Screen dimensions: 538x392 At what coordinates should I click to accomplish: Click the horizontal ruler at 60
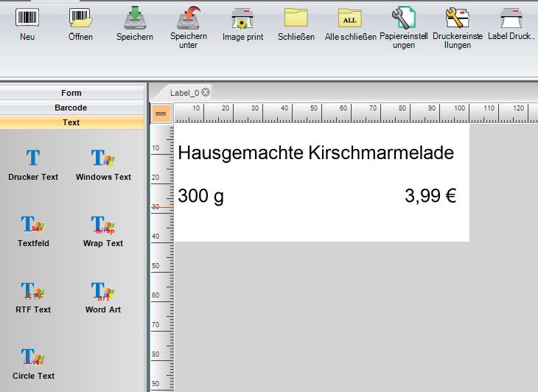pyautogui.click(x=343, y=108)
